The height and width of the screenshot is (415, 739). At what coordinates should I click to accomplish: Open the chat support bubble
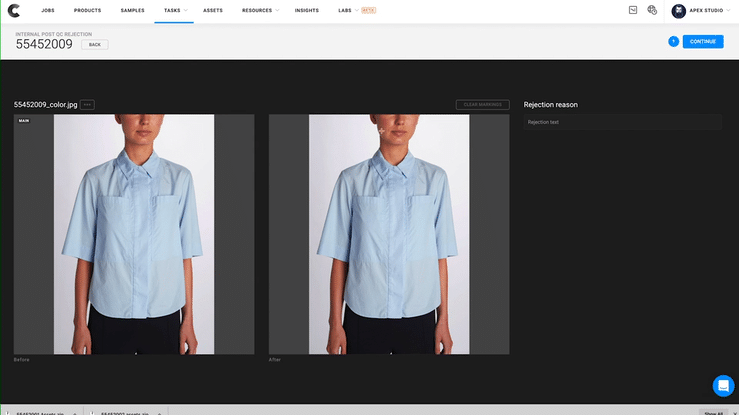coord(723,386)
